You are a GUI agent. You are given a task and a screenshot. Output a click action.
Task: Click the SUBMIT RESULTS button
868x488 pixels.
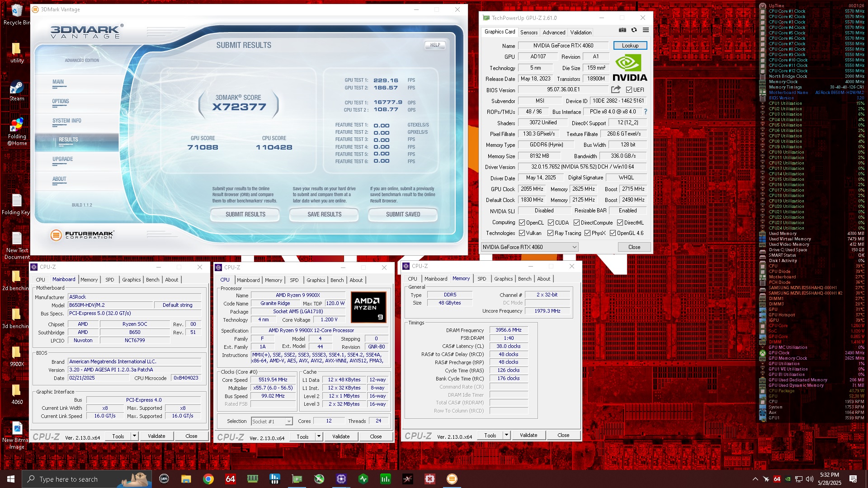coord(245,214)
